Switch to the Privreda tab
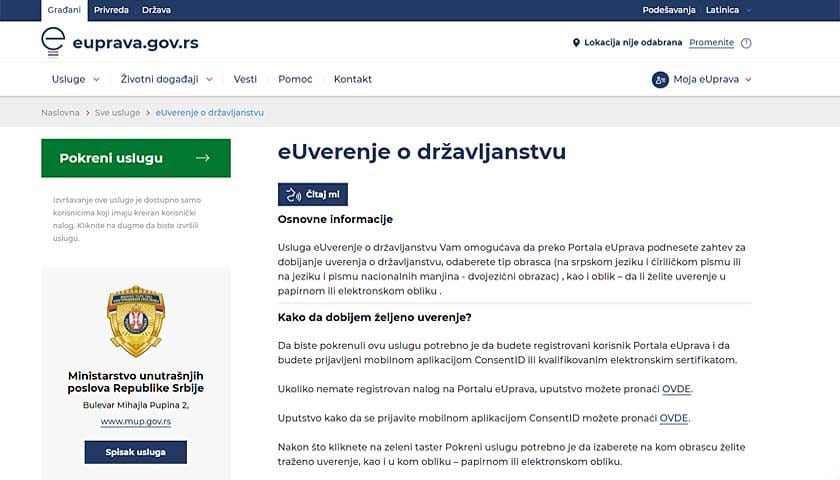The height and width of the screenshot is (480, 840). [111, 10]
